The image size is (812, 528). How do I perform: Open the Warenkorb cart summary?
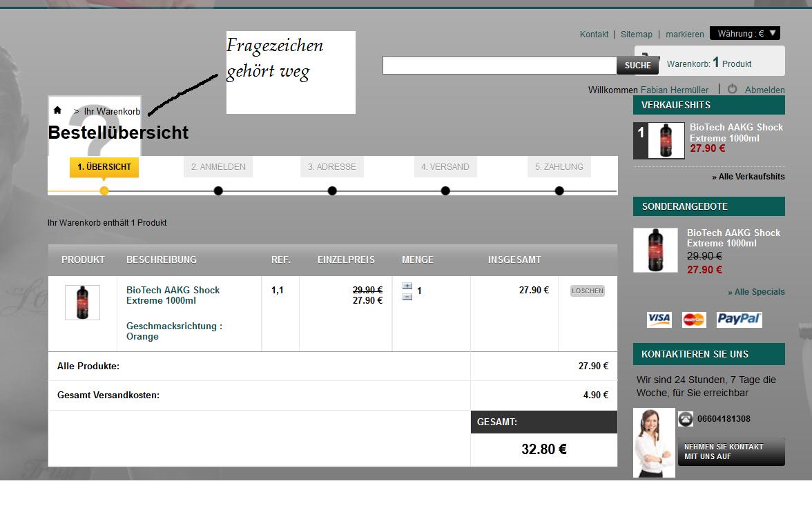710,61
